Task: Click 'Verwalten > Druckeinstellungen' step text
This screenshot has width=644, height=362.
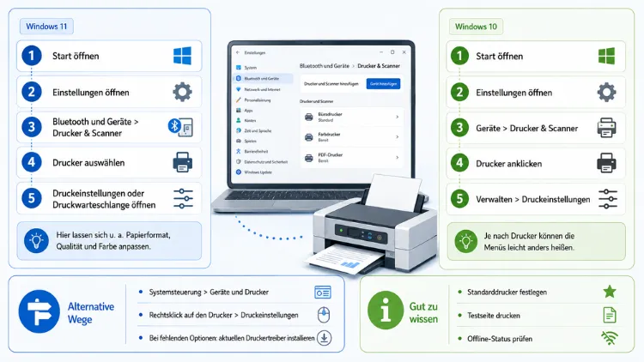Action: (533, 200)
